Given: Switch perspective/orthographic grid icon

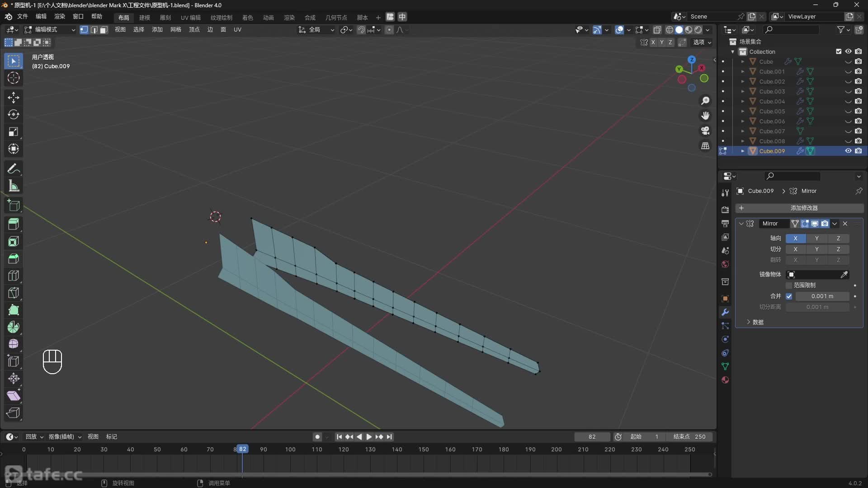Looking at the screenshot, I should [x=705, y=145].
